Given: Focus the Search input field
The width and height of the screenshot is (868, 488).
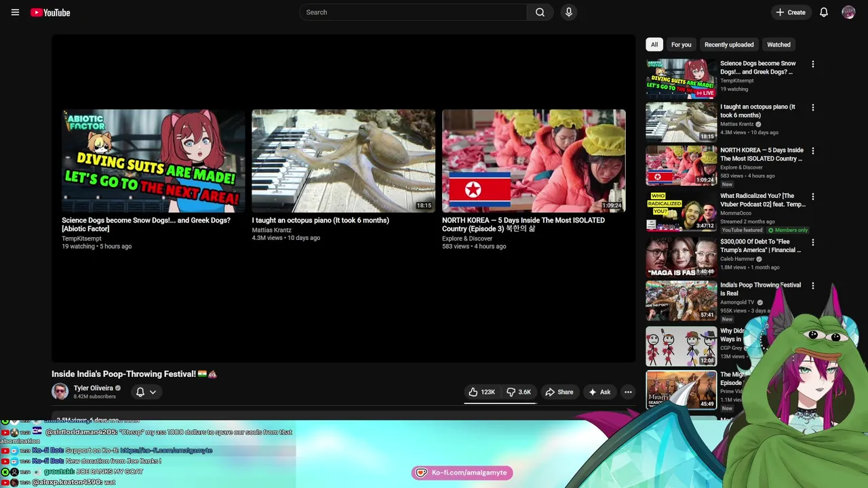Looking at the screenshot, I should click(x=413, y=12).
